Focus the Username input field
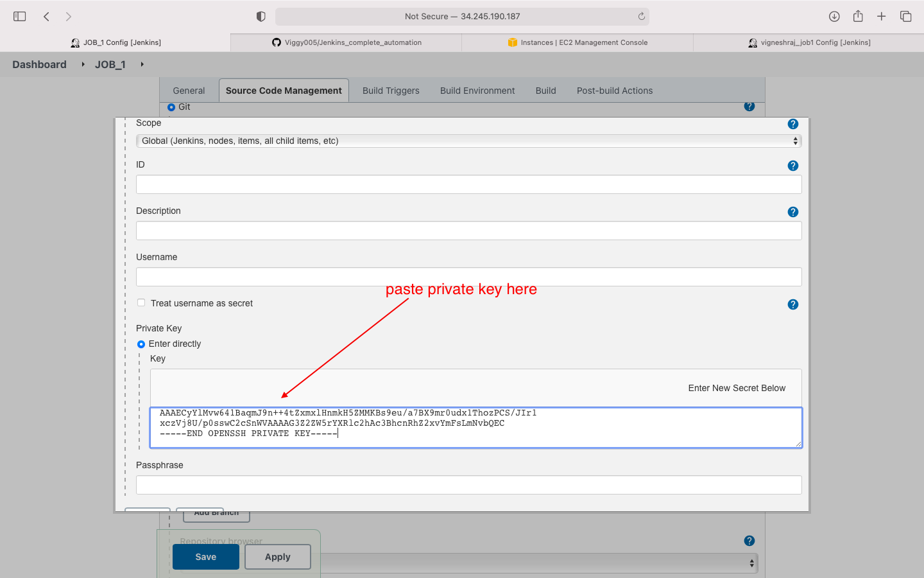 point(468,277)
